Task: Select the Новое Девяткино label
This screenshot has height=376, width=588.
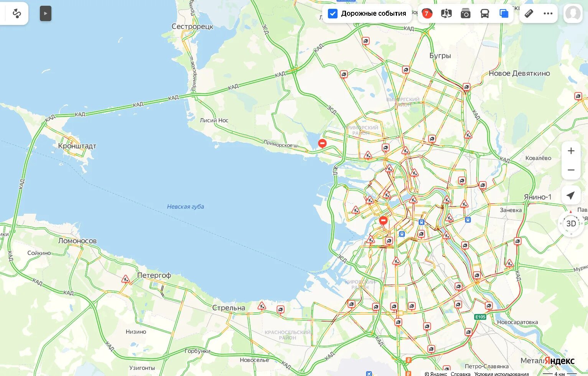Action: [x=519, y=73]
